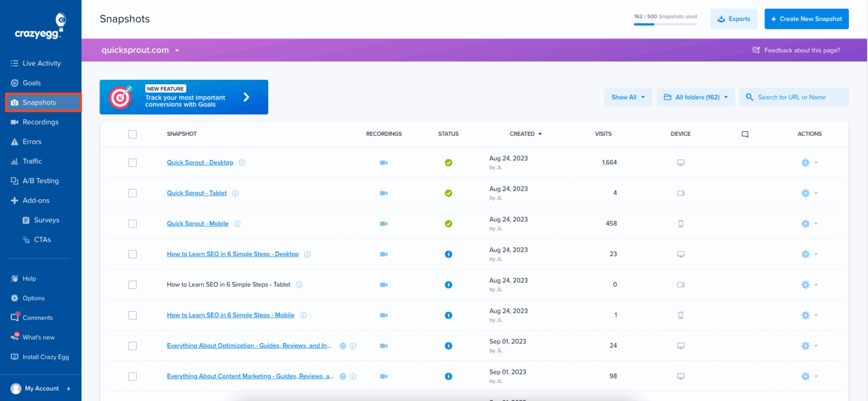868x401 pixels.
Task: Go to the Surveys menu item
Action: point(46,219)
